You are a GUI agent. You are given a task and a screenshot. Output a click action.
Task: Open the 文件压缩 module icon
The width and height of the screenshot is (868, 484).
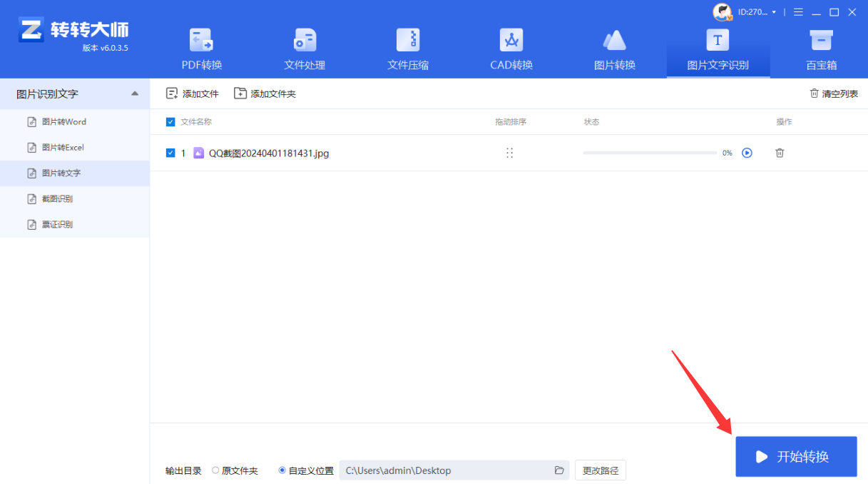tap(408, 39)
